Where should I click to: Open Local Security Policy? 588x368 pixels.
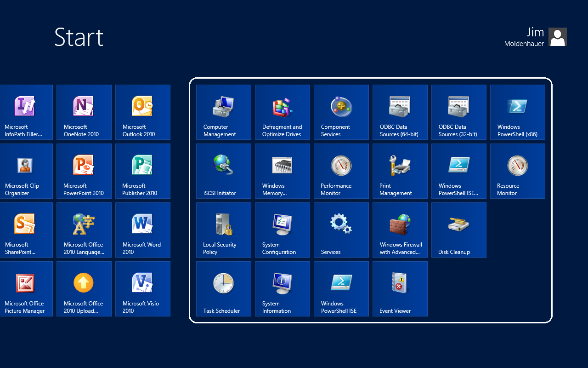[224, 230]
